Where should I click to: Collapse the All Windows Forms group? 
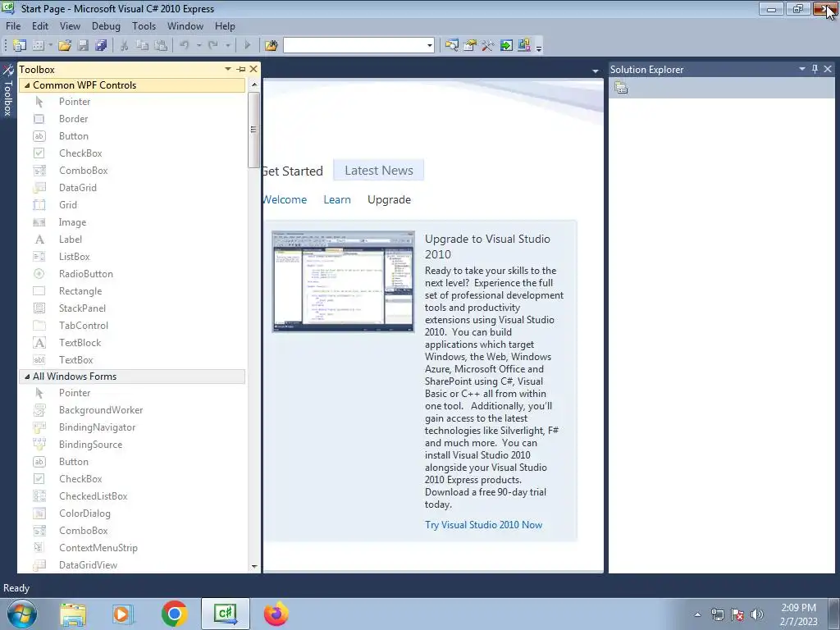tap(27, 377)
